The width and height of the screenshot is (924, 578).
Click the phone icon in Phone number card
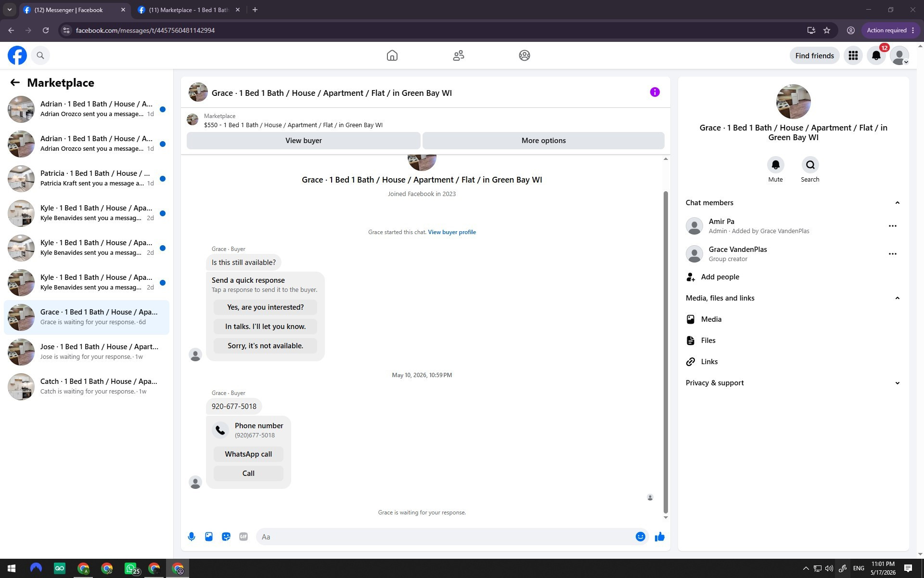pyautogui.click(x=220, y=430)
